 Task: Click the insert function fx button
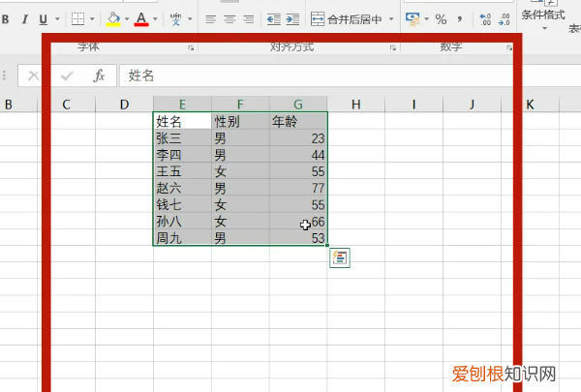[x=99, y=75]
